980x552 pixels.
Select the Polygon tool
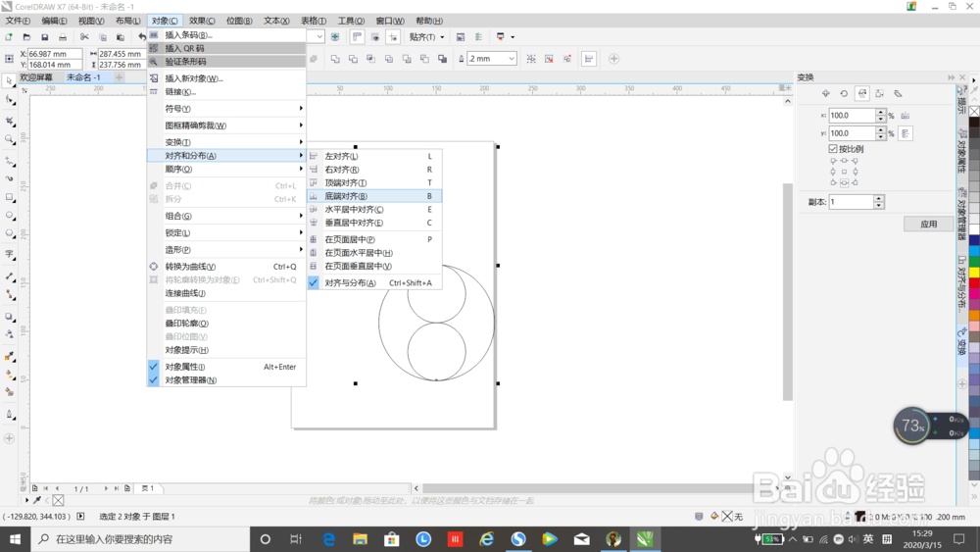[x=10, y=233]
